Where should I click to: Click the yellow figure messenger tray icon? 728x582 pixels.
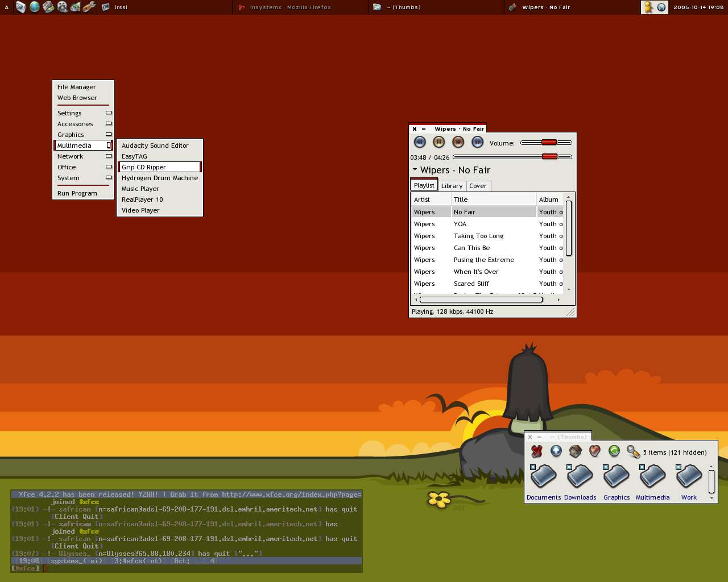click(x=648, y=7)
